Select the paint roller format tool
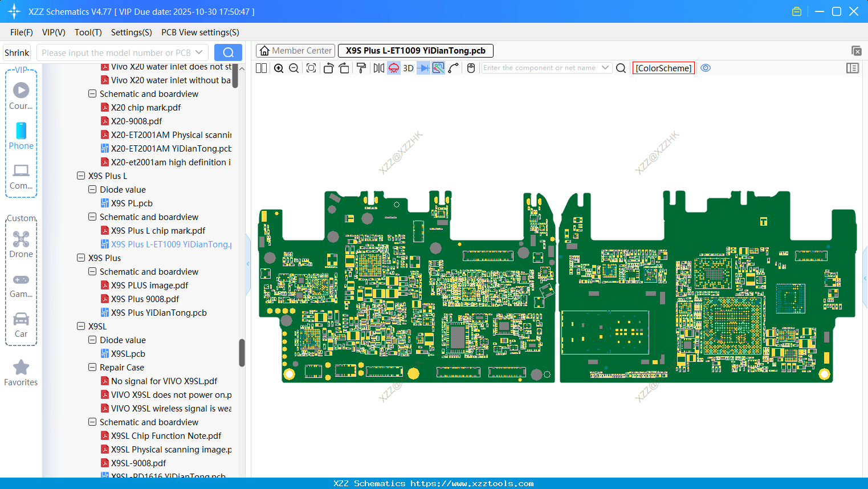The width and height of the screenshot is (868, 489). click(361, 68)
